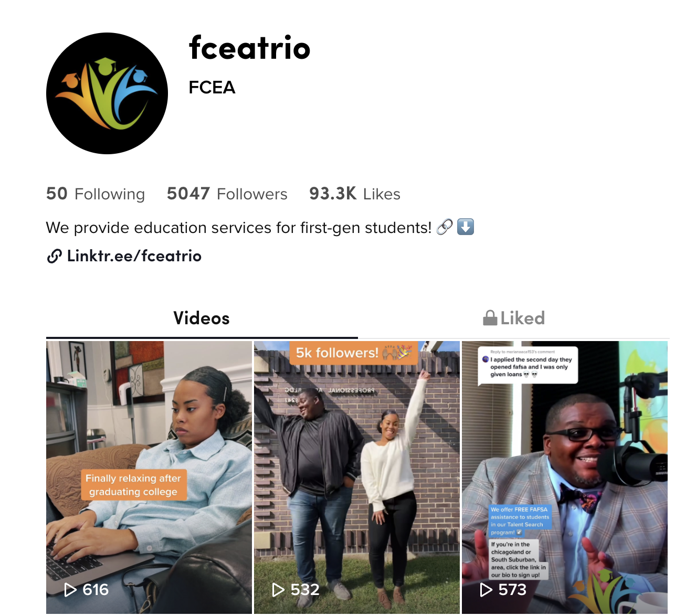Click the link emoji in bio text
The width and height of the screenshot is (696, 616).
tap(445, 227)
